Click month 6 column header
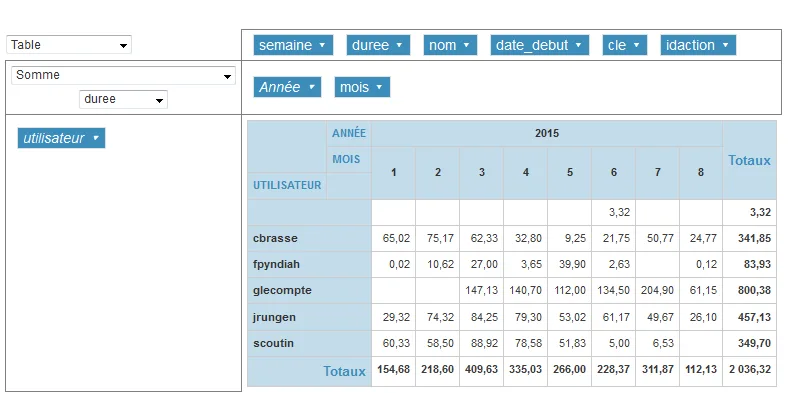 (x=613, y=172)
